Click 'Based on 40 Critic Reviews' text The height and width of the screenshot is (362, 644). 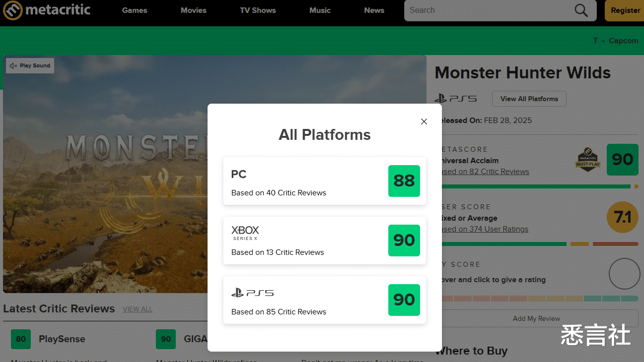(279, 193)
